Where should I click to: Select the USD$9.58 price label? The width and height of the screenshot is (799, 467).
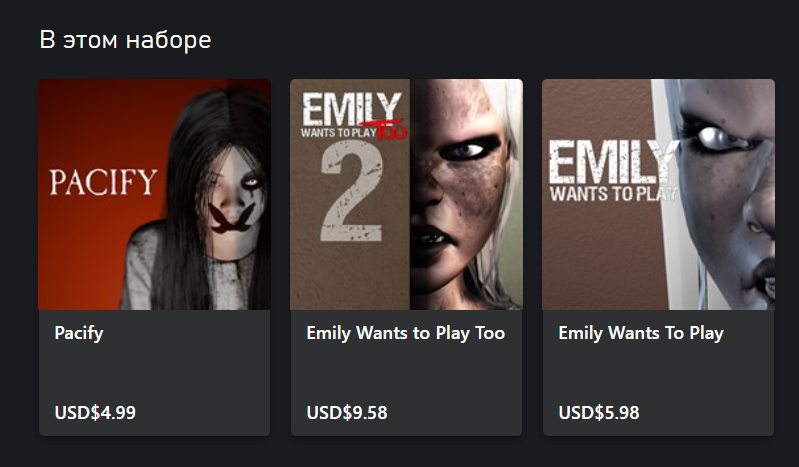[347, 412]
